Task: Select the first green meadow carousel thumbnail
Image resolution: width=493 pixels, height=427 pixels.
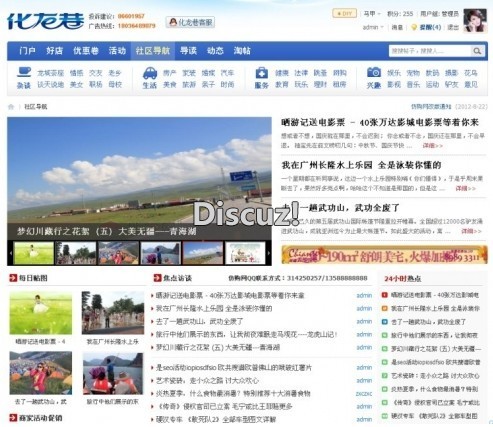Action: (34, 253)
